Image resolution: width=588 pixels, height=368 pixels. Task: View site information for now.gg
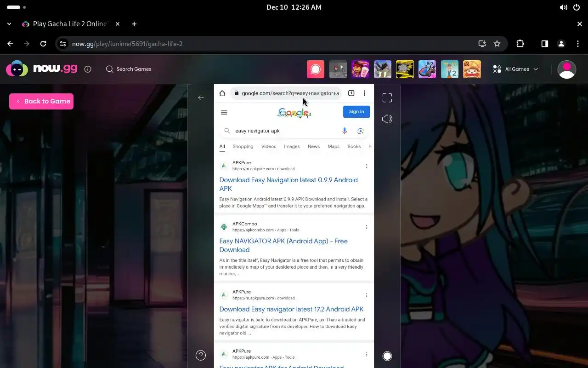pyautogui.click(x=63, y=44)
